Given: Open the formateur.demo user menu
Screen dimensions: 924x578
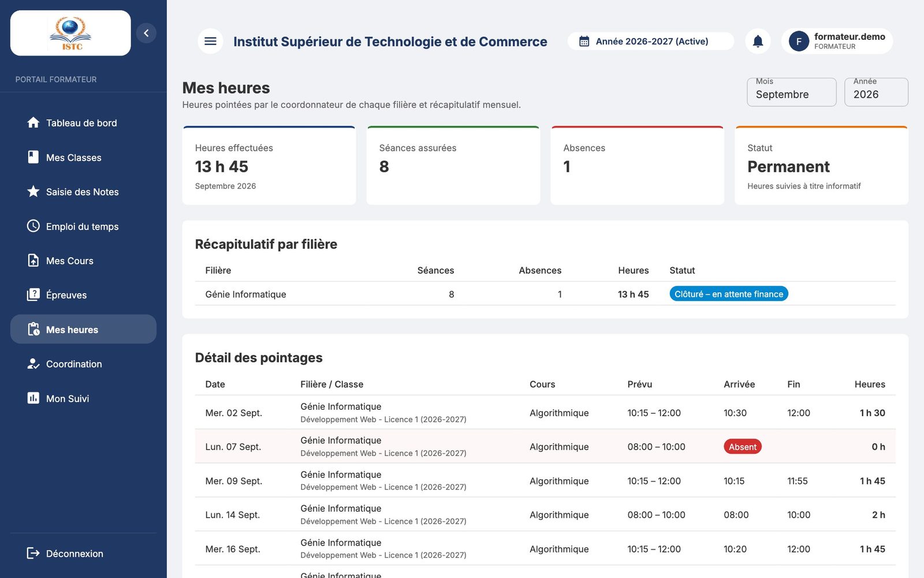Looking at the screenshot, I should tap(837, 41).
